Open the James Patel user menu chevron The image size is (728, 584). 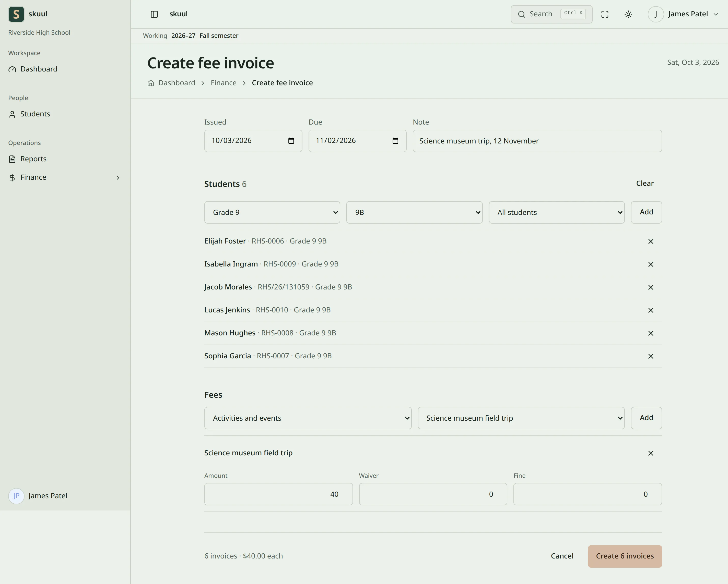click(715, 14)
